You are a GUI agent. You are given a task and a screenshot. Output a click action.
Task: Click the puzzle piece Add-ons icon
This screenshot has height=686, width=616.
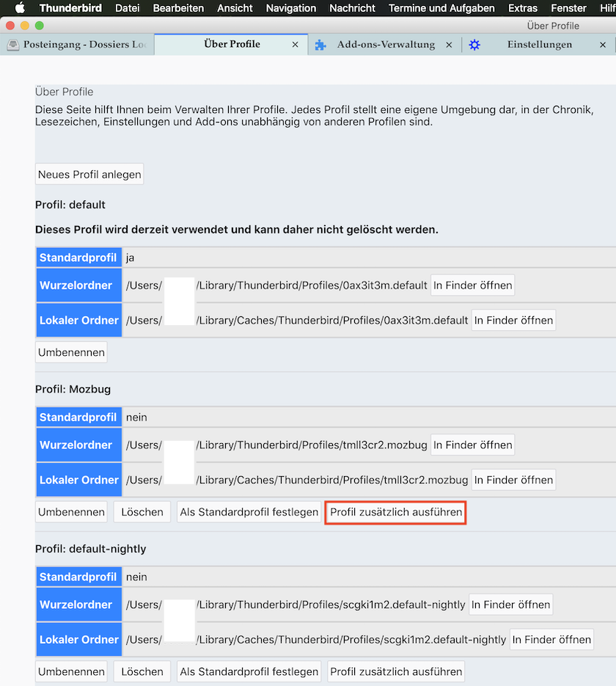point(320,45)
